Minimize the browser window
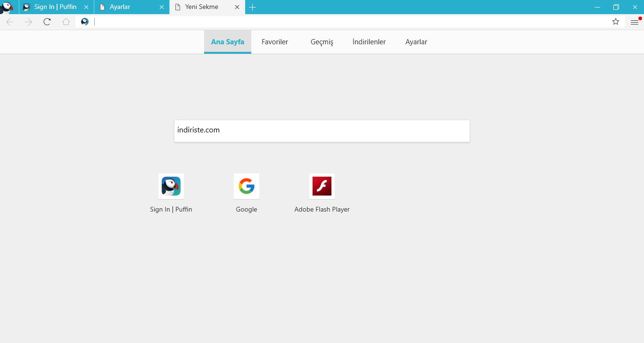Screen dimensions: 644x343 coord(597,7)
